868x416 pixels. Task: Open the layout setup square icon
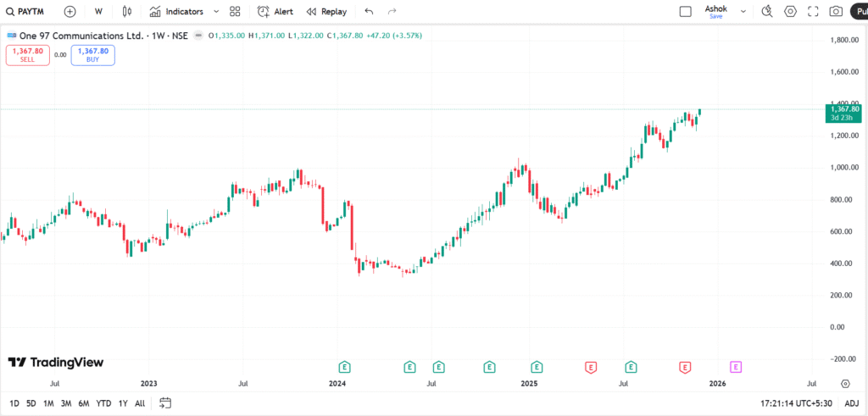[685, 12]
